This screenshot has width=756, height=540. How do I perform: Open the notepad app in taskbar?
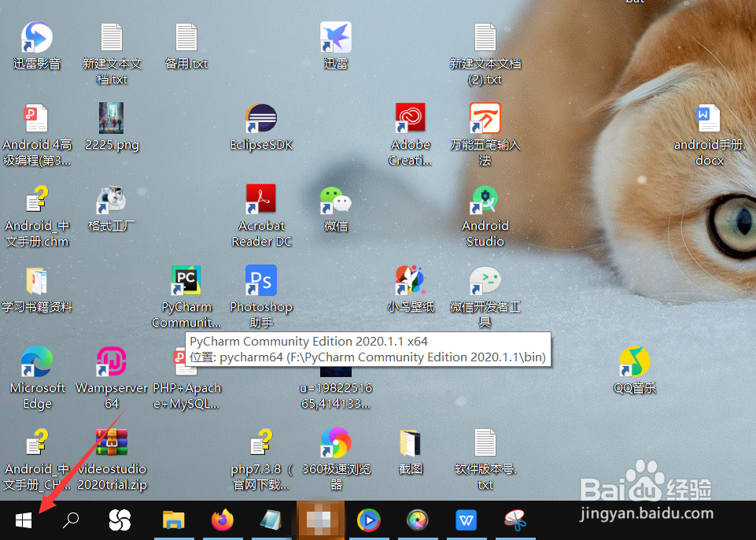[x=271, y=520]
